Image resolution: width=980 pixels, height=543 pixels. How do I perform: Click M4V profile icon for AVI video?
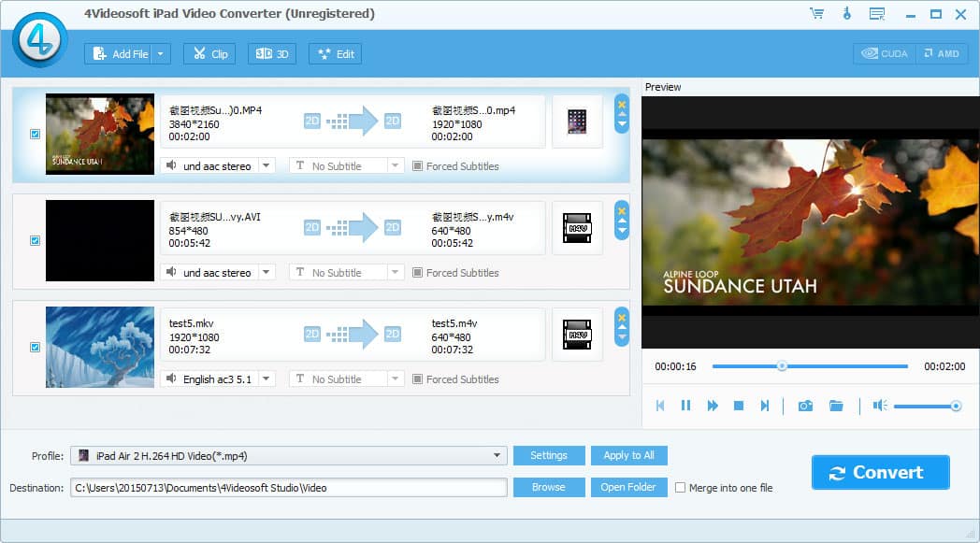click(577, 228)
